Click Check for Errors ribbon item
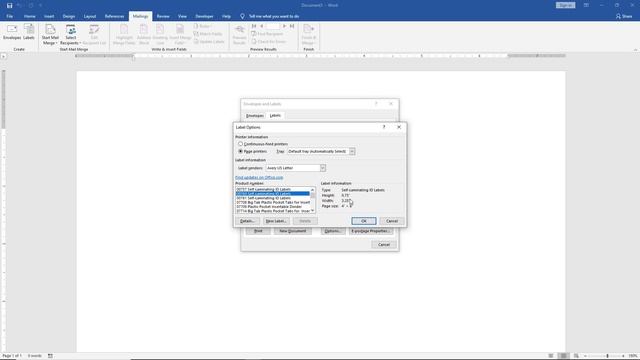Image resolution: width=640 pixels, height=360 pixels. [x=269, y=42]
